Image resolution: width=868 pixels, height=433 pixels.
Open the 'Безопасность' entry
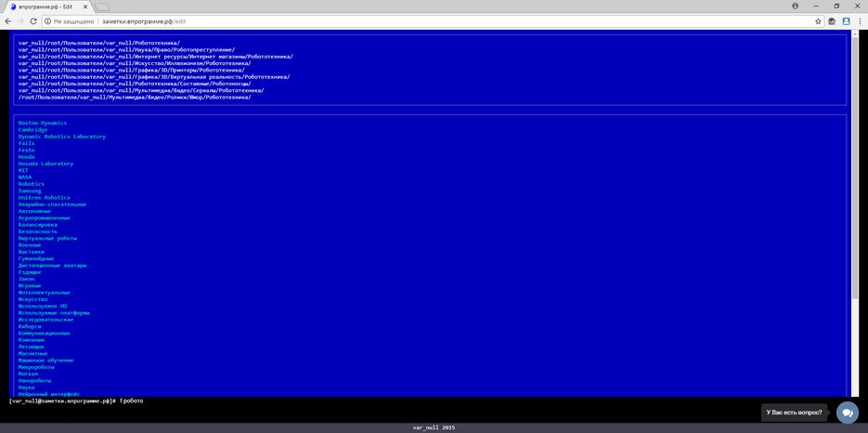click(x=38, y=231)
